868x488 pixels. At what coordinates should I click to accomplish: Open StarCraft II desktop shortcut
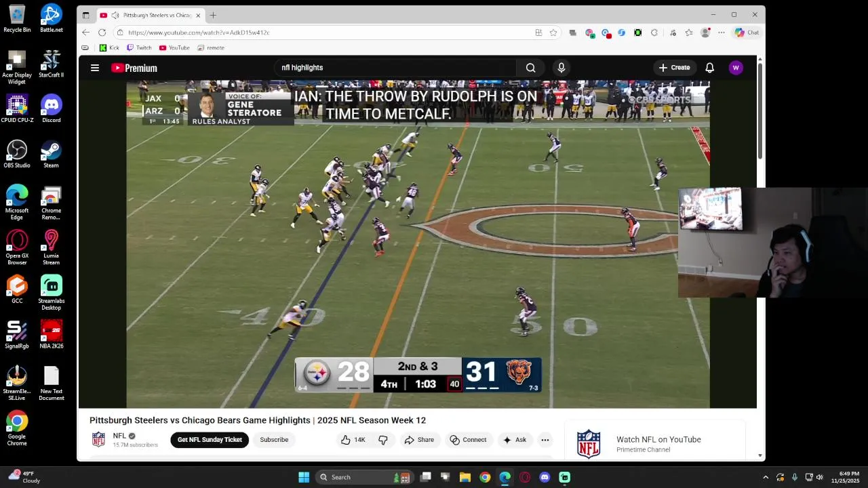51,64
